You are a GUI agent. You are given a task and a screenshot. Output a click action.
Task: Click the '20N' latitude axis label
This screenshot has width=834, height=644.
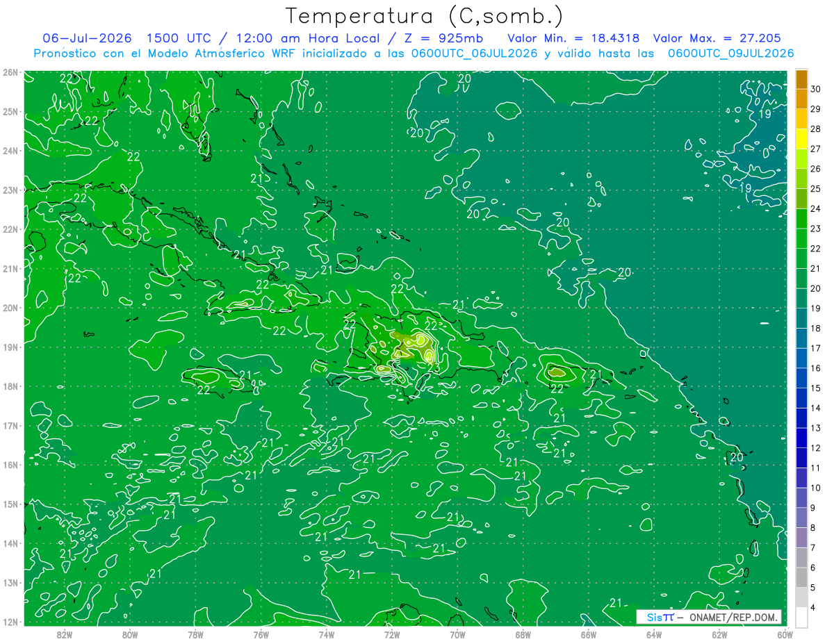(10, 308)
